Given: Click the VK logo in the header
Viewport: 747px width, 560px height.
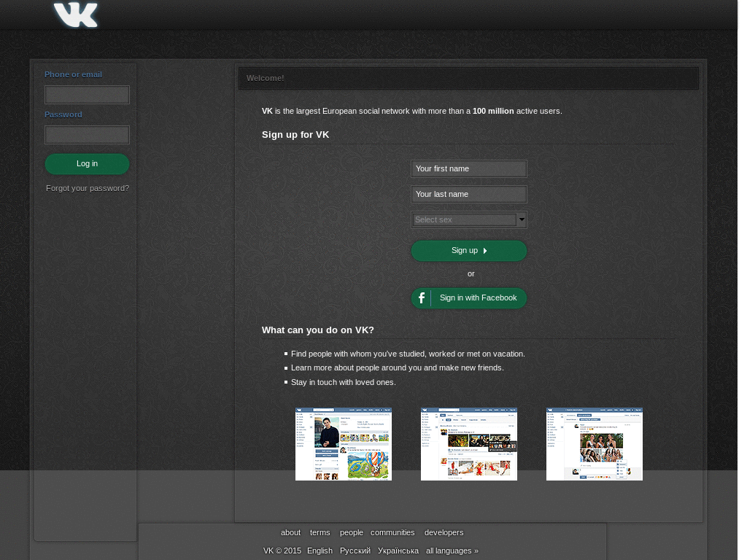Looking at the screenshot, I should (x=76, y=15).
